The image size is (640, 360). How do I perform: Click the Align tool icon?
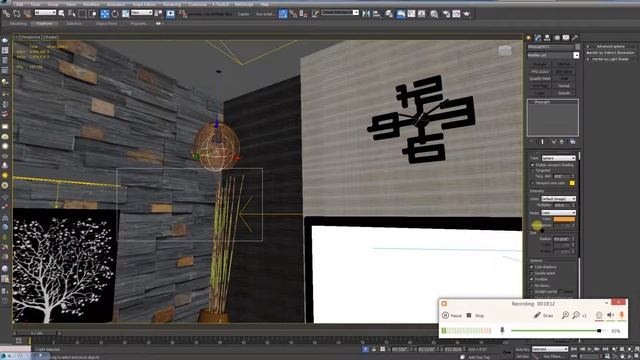point(377,13)
